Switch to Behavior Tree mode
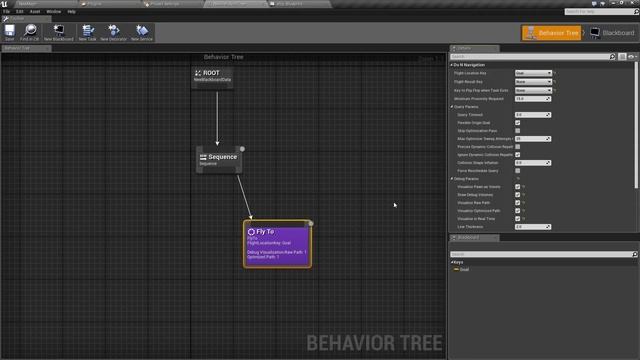The width and height of the screenshot is (640, 360). click(x=551, y=33)
